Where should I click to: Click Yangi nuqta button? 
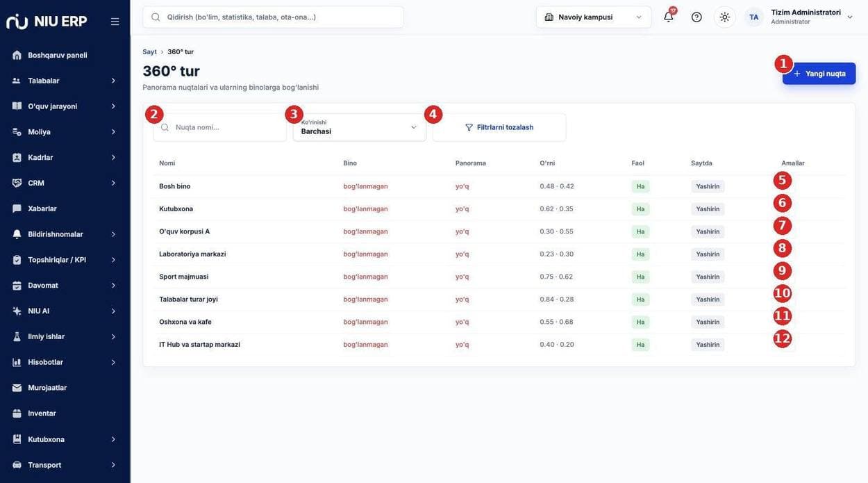coord(819,74)
